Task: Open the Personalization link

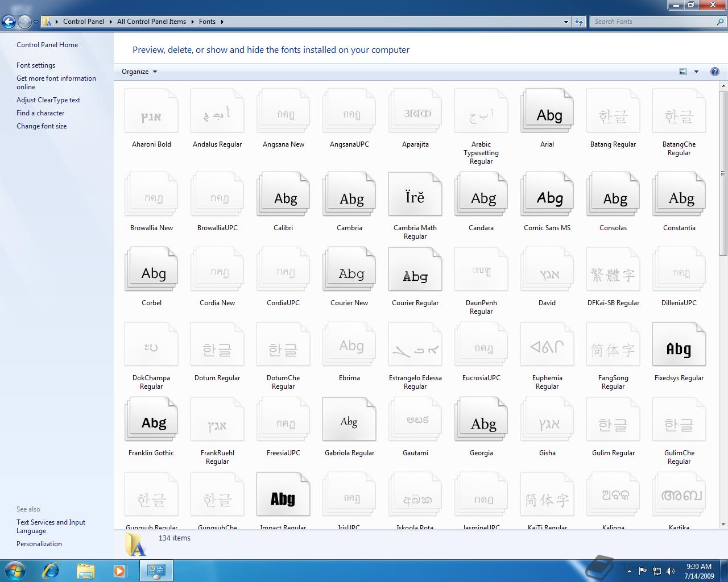Action: pyautogui.click(x=39, y=544)
